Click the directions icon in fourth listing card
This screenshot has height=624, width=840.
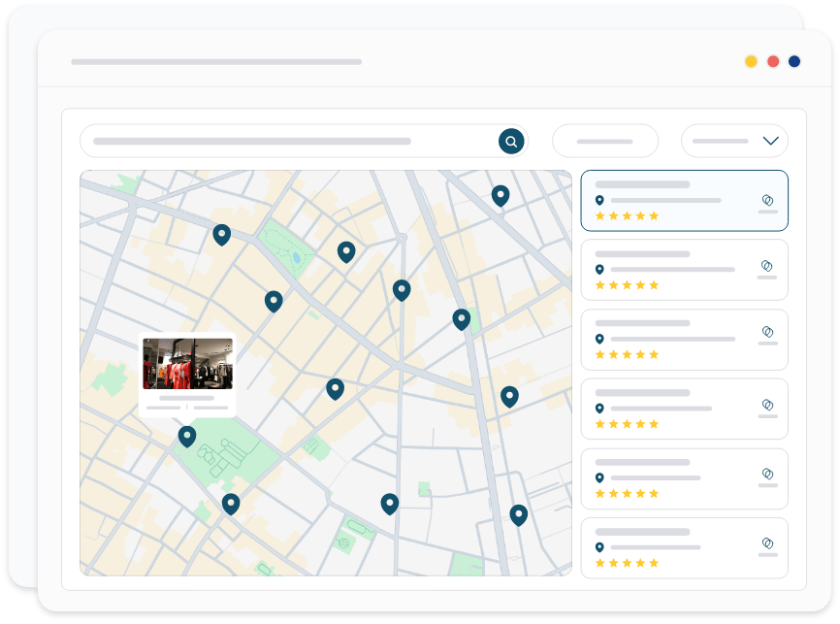767,405
